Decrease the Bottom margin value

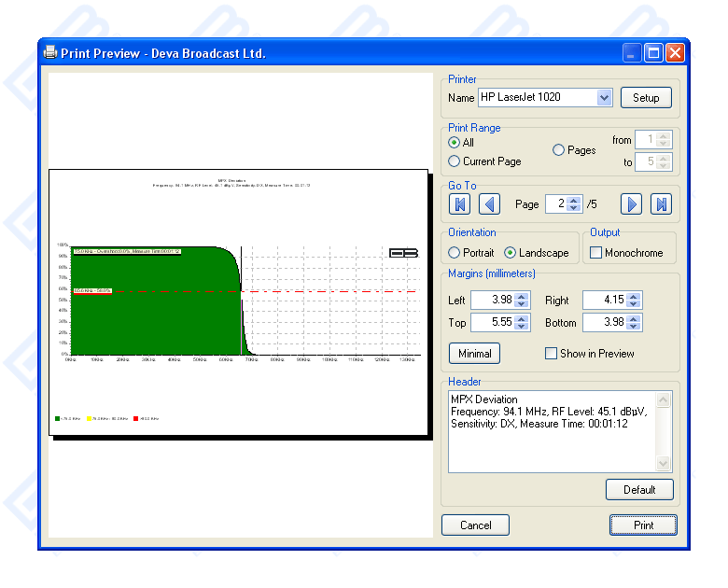634,327
